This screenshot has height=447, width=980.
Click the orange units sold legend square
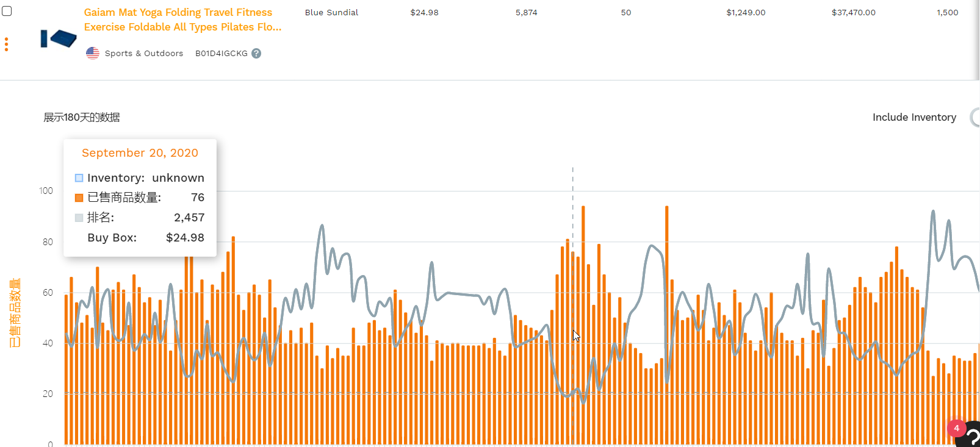[x=79, y=198]
